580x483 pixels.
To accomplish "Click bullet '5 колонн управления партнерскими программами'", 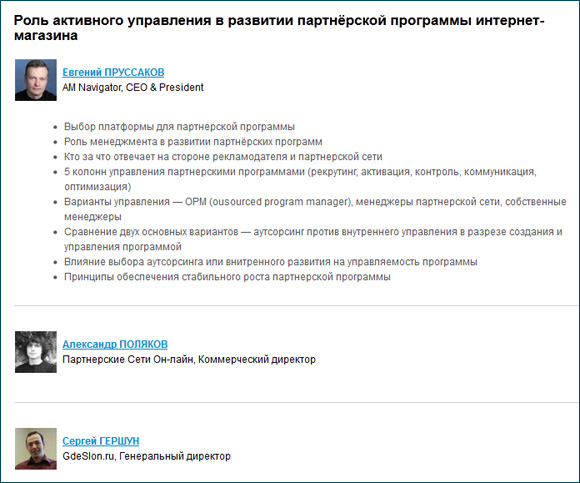I will coord(300,179).
